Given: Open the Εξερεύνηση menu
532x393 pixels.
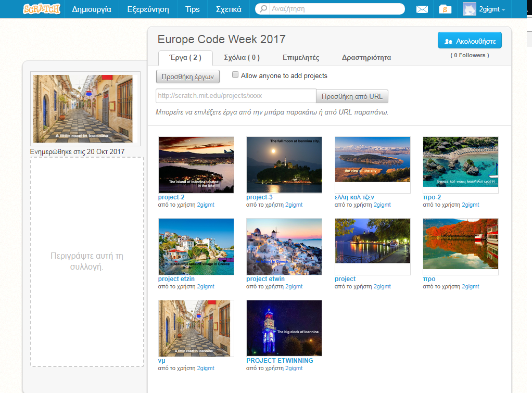Looking at the screenshot, I should pos(148,9).
